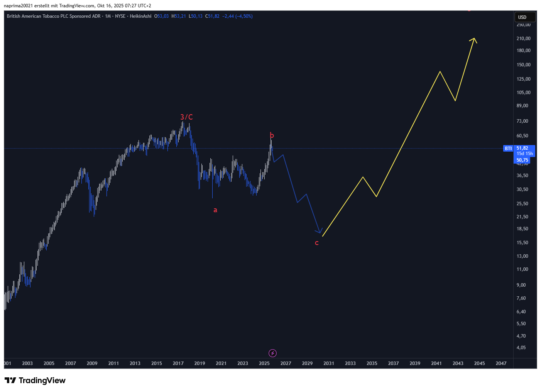The image size is (541, 392).
Task: Click the naprima20021 TradingView.com attribution text
Action: (77, 6)
